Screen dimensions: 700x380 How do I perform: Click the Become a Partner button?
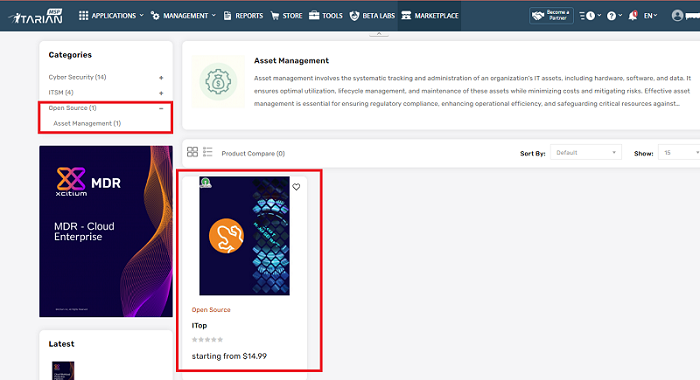(551, 16)
